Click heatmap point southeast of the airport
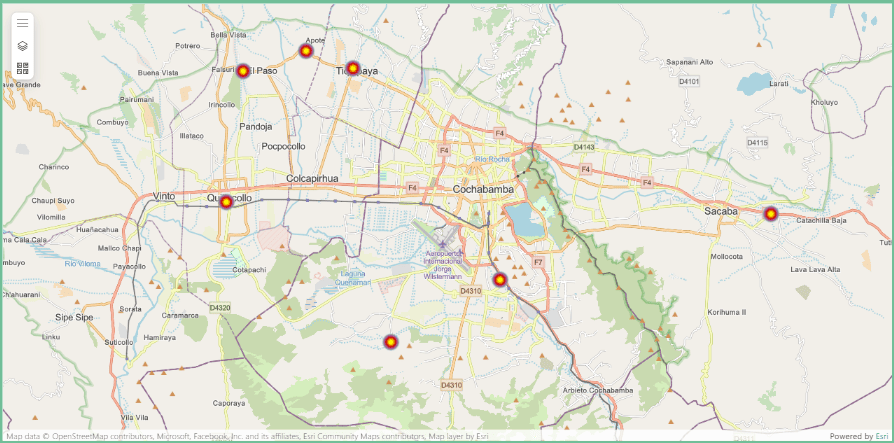 point(500,280)
